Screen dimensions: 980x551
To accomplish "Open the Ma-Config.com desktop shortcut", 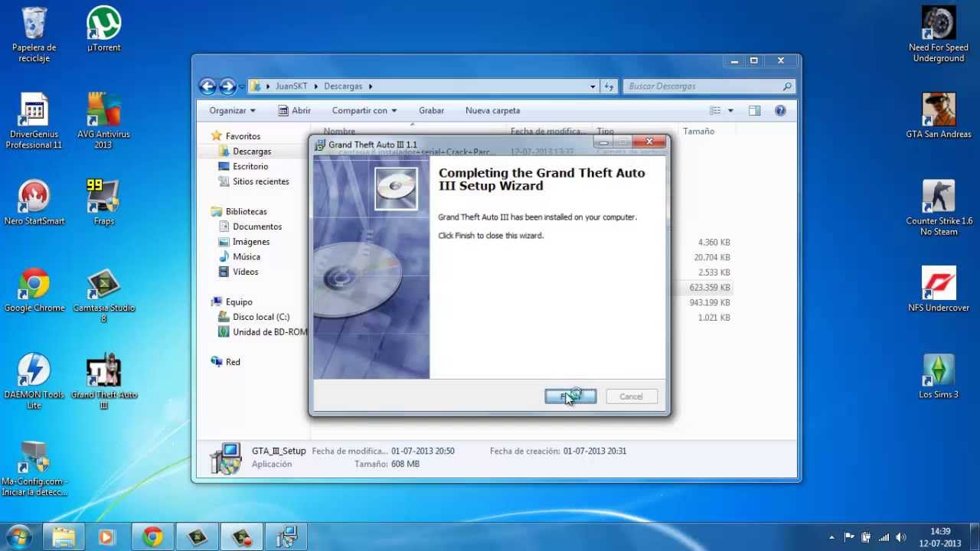I will [34, 468].
